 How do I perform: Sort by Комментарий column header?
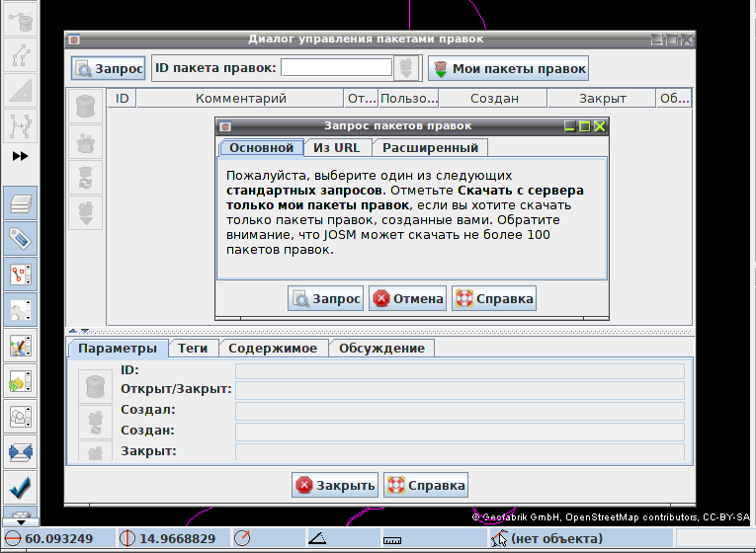point(240,99)
